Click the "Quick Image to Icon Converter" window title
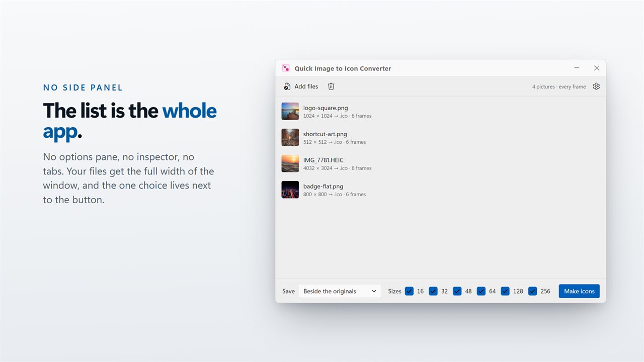The width and height of the screenshot is (644, 362). pyautogui.click(x=343, y=68)
